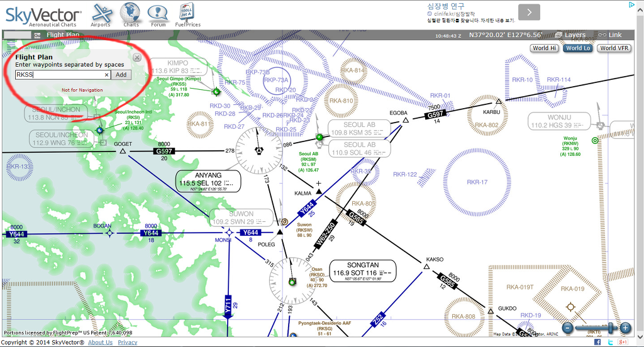The height and width of the screenshot is (347, 644).
Task: Click the Add waypoint button
Action: pyautogui.click(x=121, y=75)
